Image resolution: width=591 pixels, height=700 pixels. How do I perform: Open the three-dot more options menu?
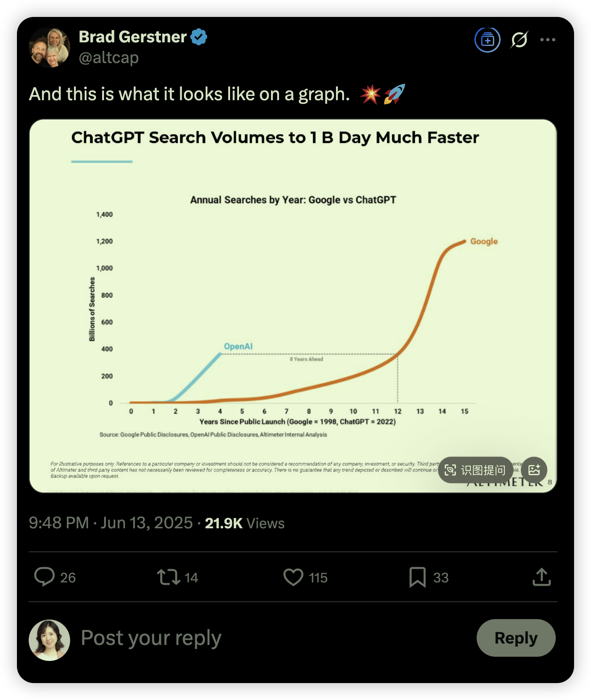(548, 40)
